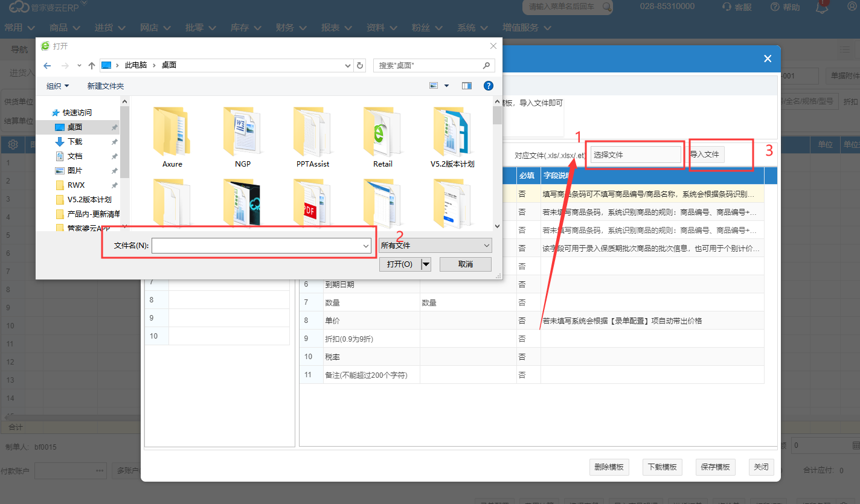Open the 库存 menu
The image size is (860, 504).
246,27
